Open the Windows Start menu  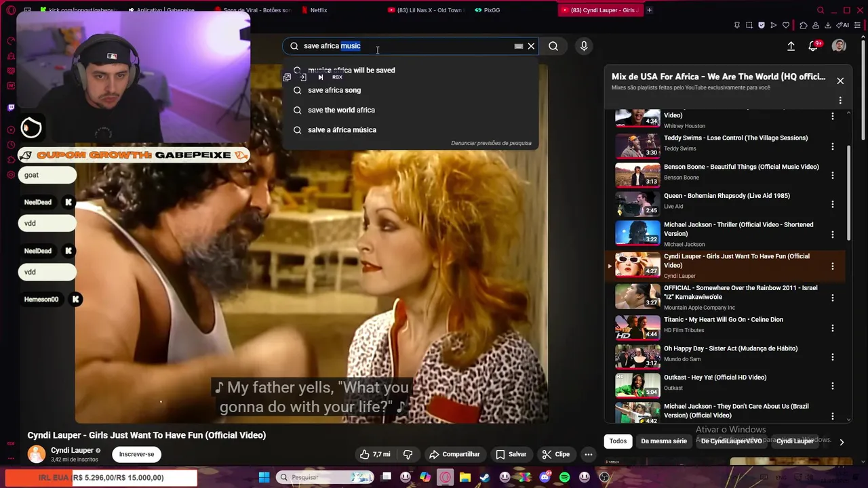tap(264, 477)
